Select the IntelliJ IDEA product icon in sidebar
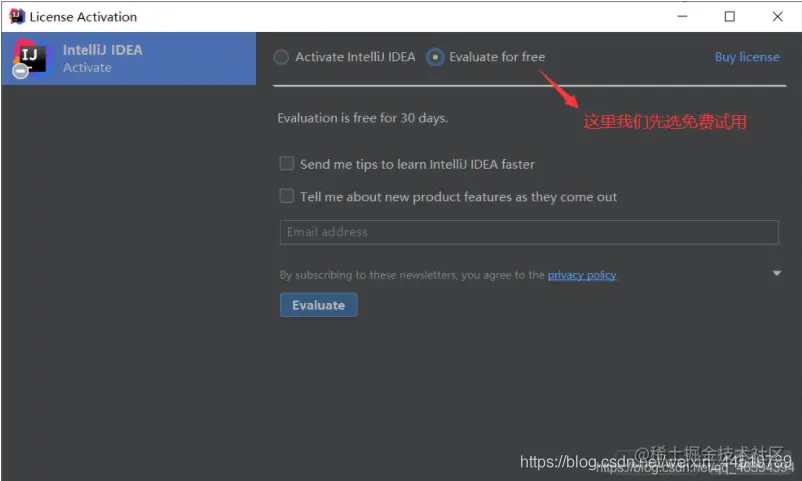The image size is (802, 481). pyautogui.click(x=32, y=58)
